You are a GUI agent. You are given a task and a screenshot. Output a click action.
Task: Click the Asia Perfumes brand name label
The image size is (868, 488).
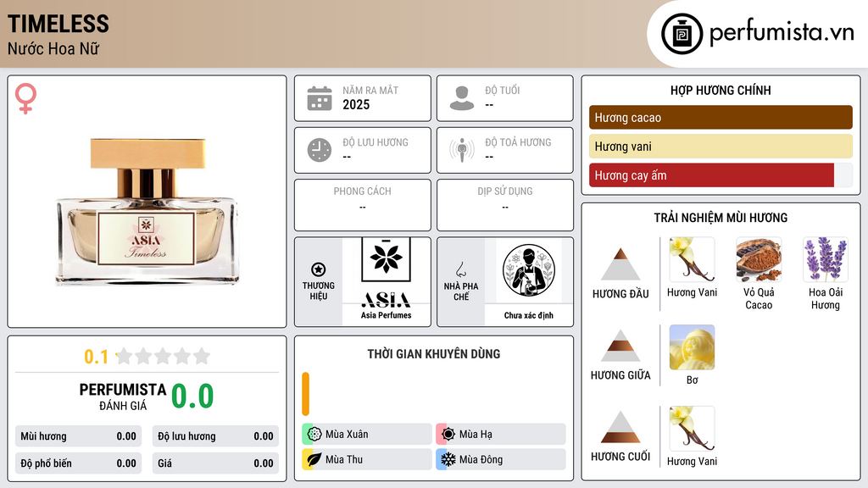(386, 315)
